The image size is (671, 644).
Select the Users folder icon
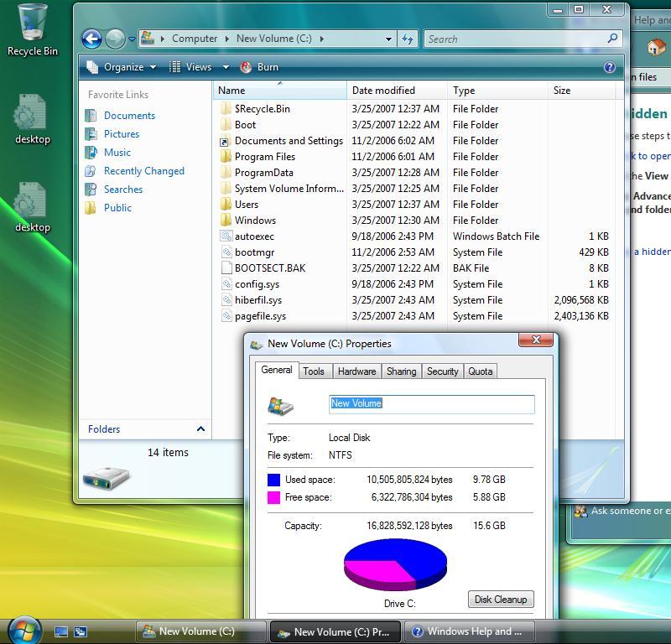click(x=225, y=205)
